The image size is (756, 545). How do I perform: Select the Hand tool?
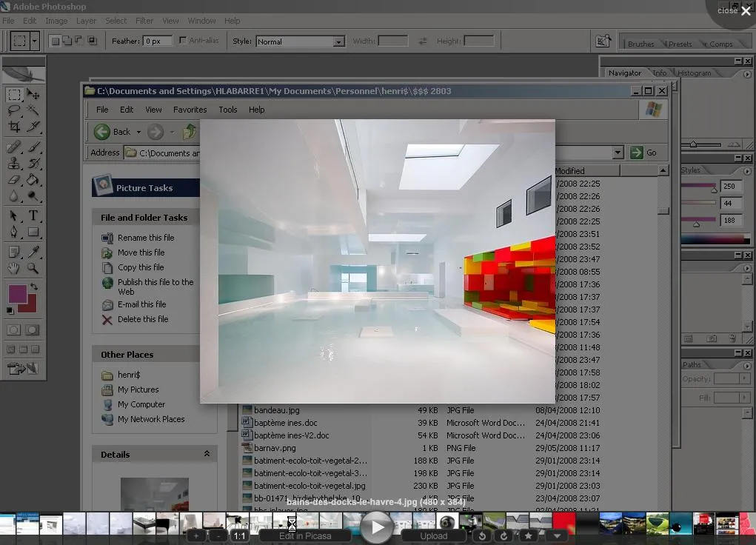(x=14, y=268)
